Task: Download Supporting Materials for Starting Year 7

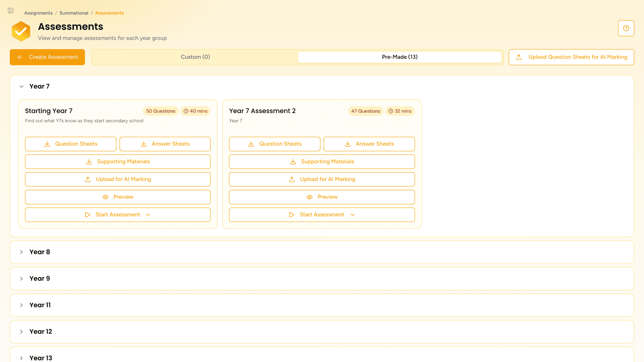Action: [118, 162]
